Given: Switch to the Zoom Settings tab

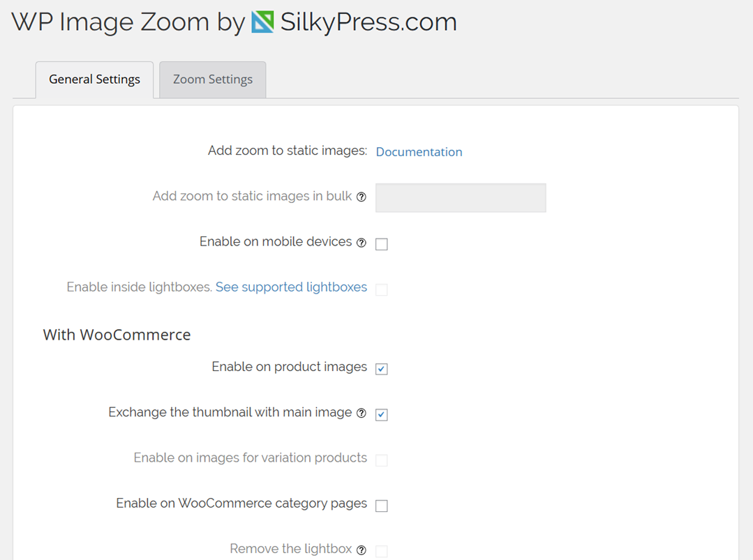Looking at the screenshot, I should pos(213,80).
